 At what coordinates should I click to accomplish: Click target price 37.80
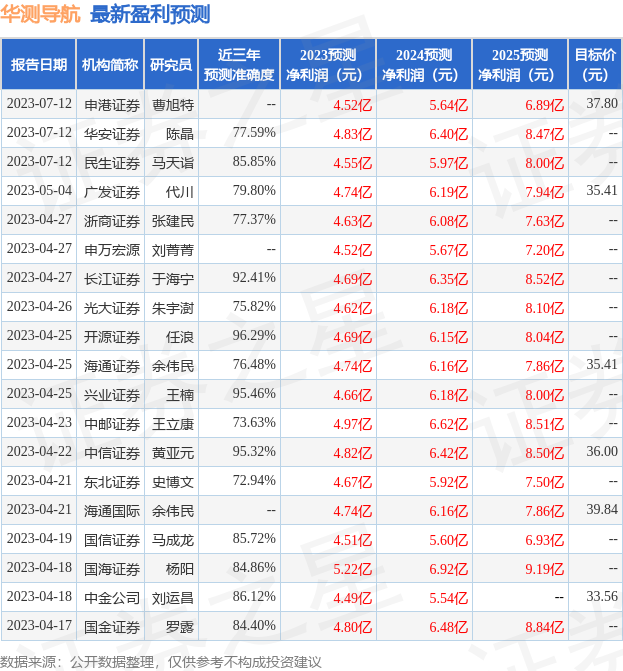[602, 104]
